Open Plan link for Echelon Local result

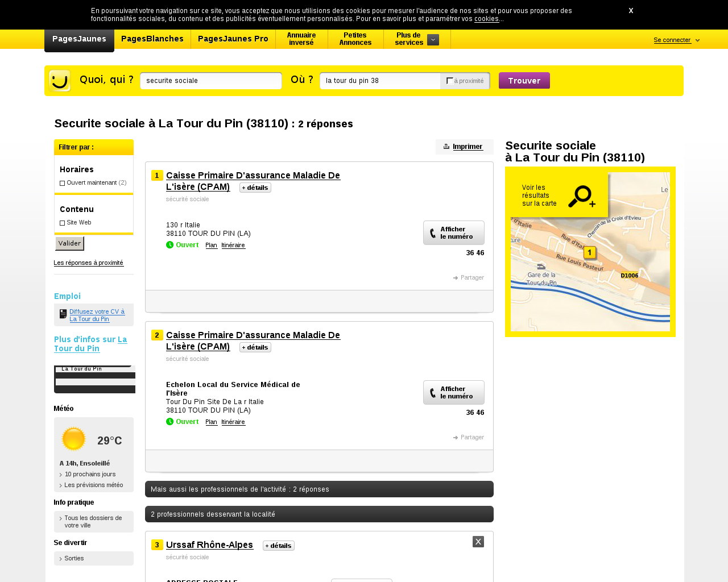click(211, 422)
